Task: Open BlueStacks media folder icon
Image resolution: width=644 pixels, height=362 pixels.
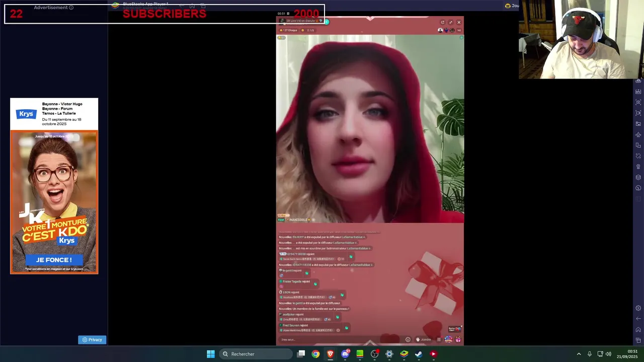Action: (638, 124)
